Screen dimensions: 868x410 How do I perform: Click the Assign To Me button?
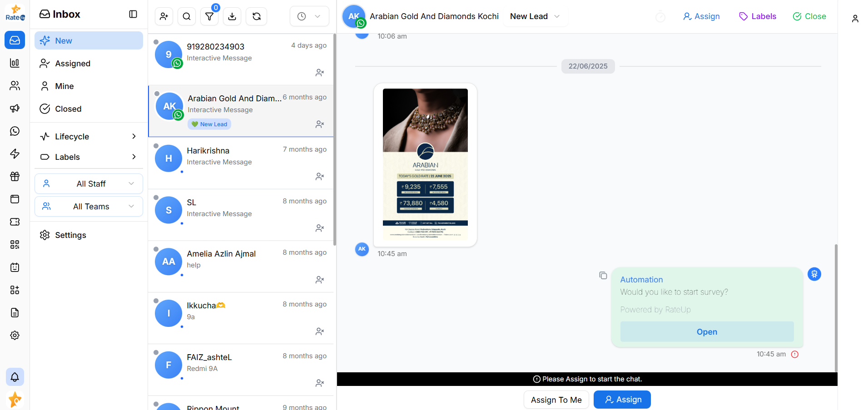point(556,400)
